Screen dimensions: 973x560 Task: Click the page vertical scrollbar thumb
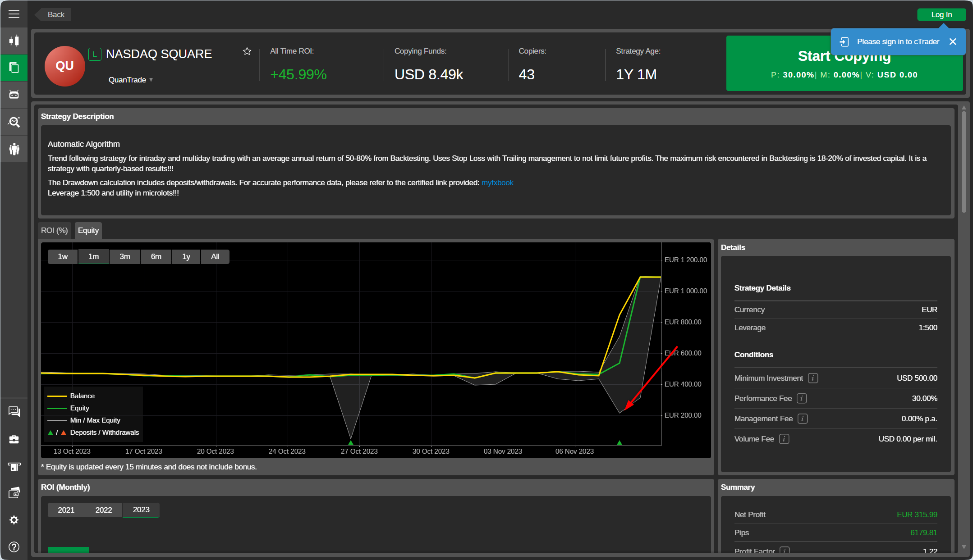coord(964,161)
